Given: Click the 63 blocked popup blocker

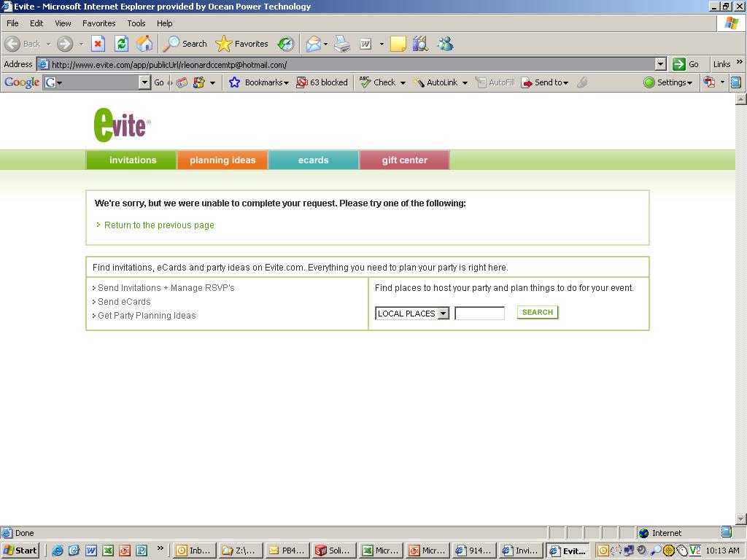Looking at the screenshot, I should (322, 82).
